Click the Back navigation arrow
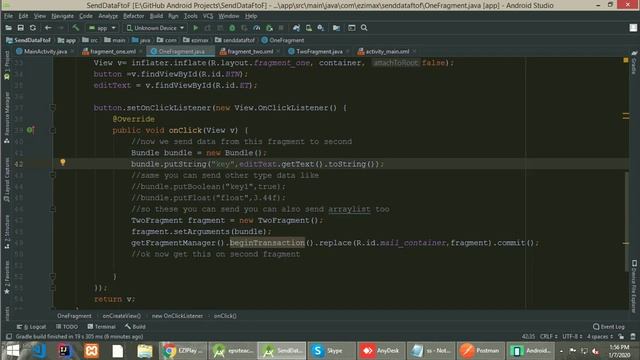The height and width of the screenshot is (360, 640). [x=48, y=28]
